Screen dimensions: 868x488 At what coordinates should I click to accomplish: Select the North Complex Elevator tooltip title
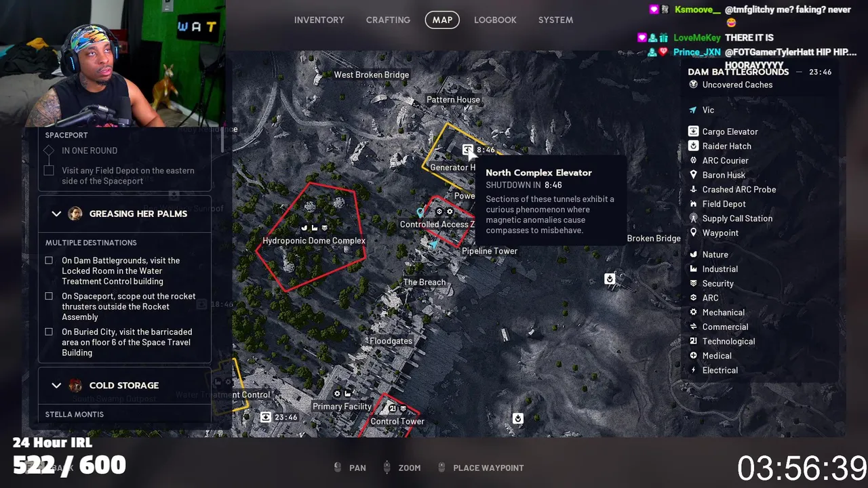click(538, 173)
